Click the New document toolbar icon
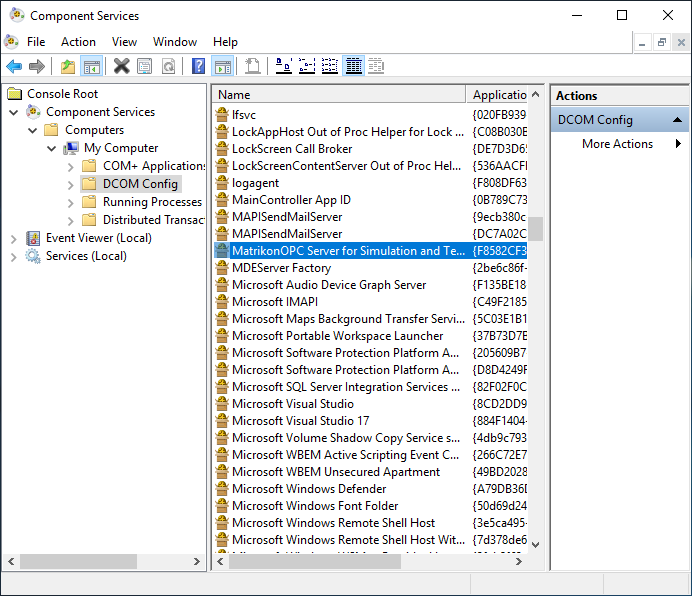The width and height of the screenshot is (692, 596). point(252,67)
